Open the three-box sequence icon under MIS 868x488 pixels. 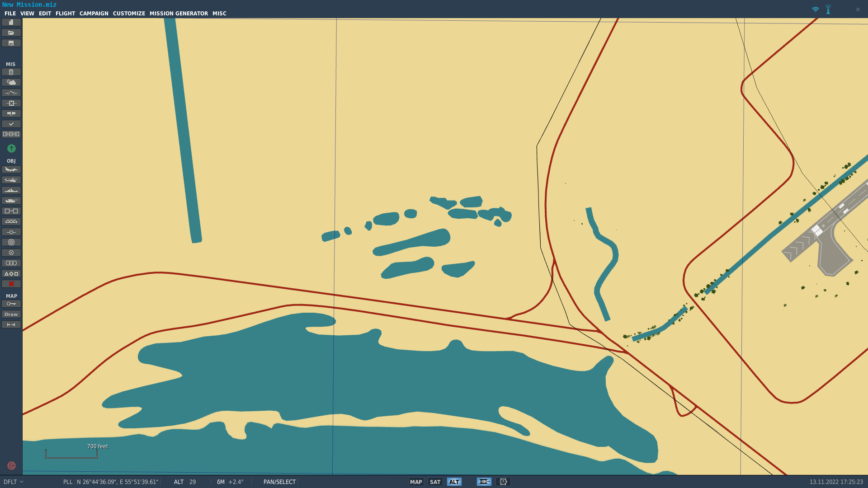(x=11, y=134)
